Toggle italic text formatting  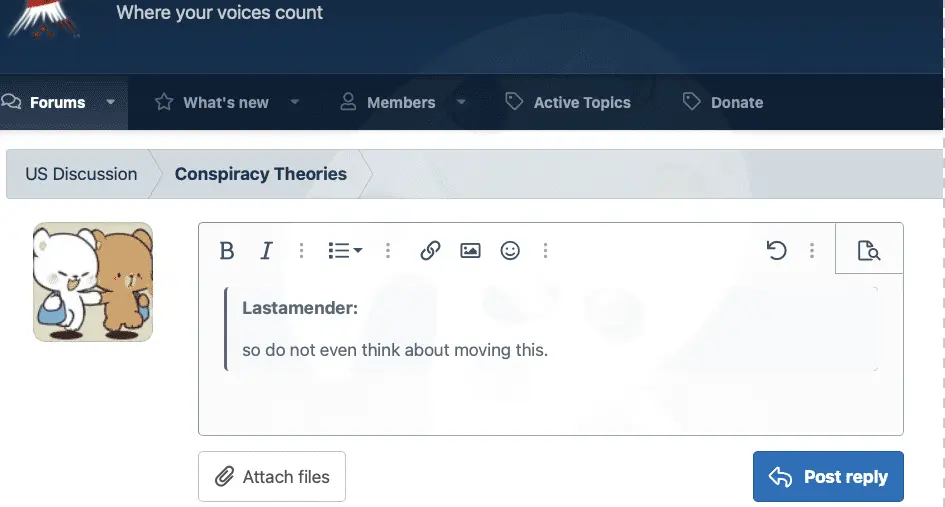[266, 251]
